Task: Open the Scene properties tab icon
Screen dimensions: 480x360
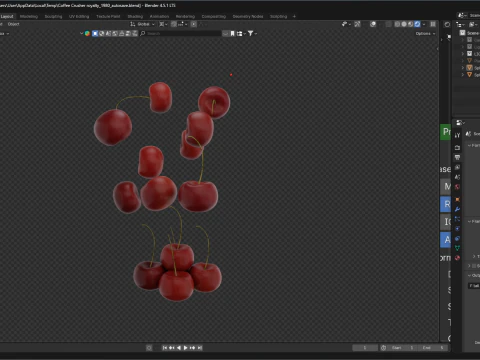Action: 457,177
